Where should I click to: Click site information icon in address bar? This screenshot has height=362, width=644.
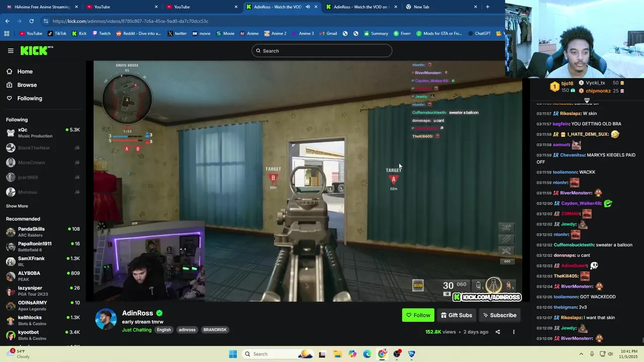(x=46, y=21)
